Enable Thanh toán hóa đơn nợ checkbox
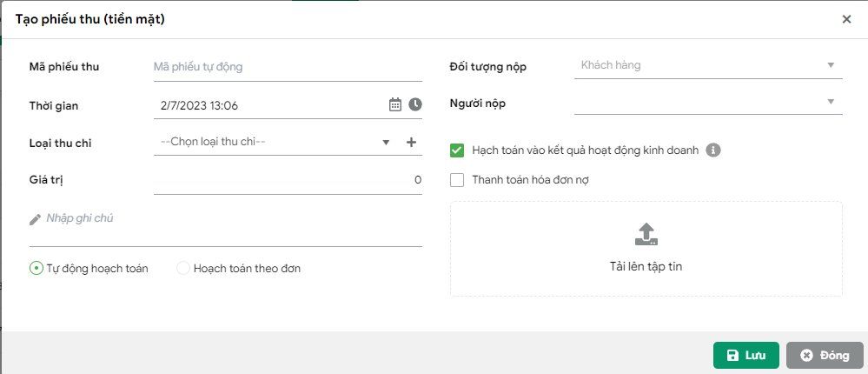868x374 pixels. pyautogui.click(x=457, y=180)
